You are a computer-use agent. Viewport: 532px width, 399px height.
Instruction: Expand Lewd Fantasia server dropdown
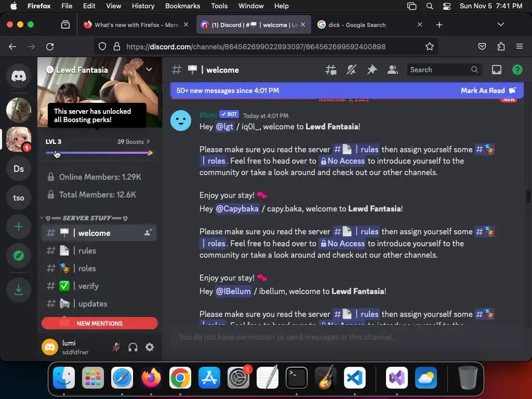tap(149, 70)
